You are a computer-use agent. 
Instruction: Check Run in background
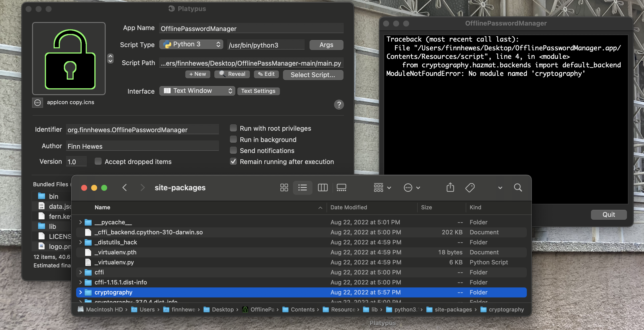click(233, 139)
